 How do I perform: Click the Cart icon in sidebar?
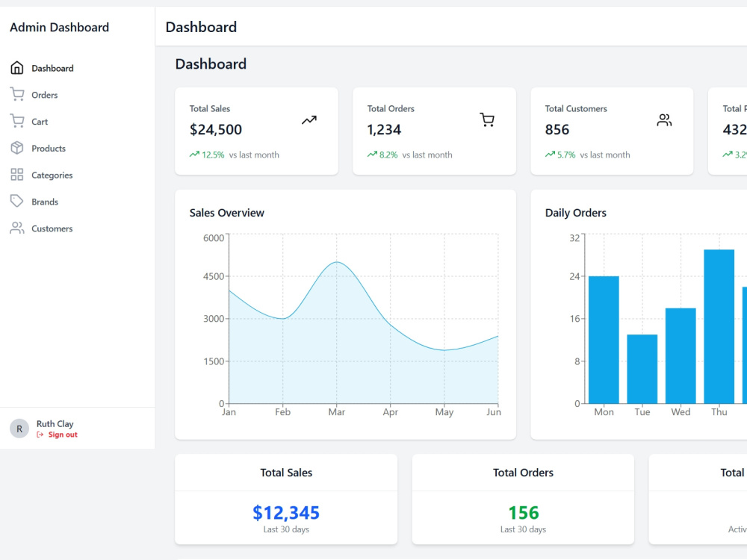point(16,122)
